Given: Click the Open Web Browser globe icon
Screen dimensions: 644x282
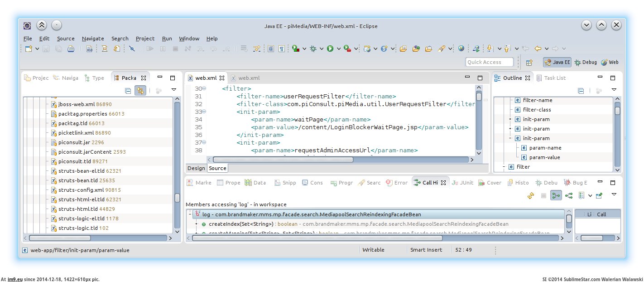Looking at the screenshot, I should (x=461, y=49).
